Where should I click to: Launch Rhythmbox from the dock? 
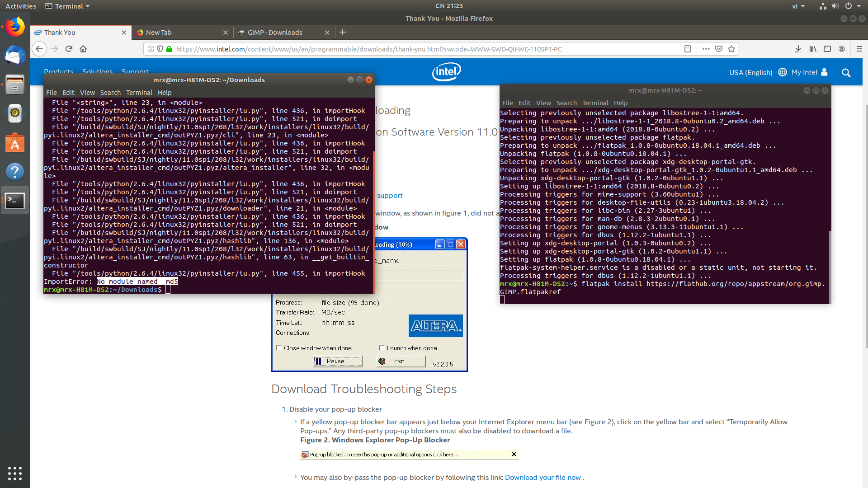pos(15,113)
